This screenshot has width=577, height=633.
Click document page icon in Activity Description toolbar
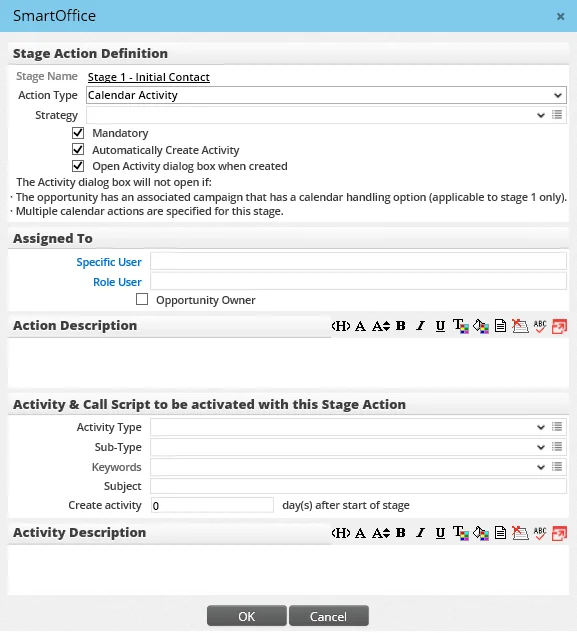click(x=500, y=533)
